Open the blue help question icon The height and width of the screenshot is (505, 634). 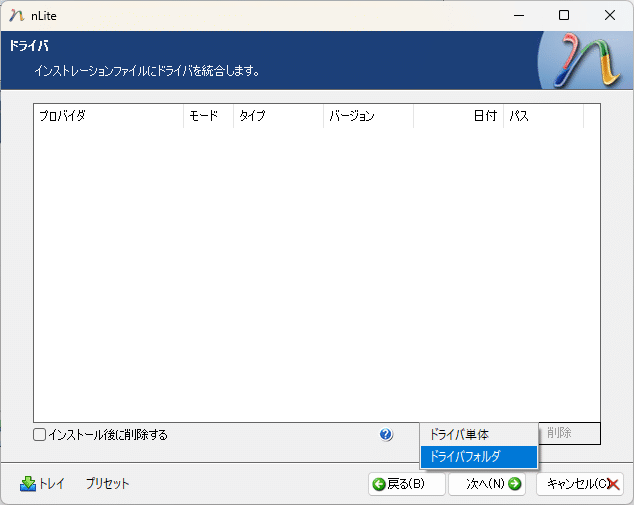tap(386, 434)
